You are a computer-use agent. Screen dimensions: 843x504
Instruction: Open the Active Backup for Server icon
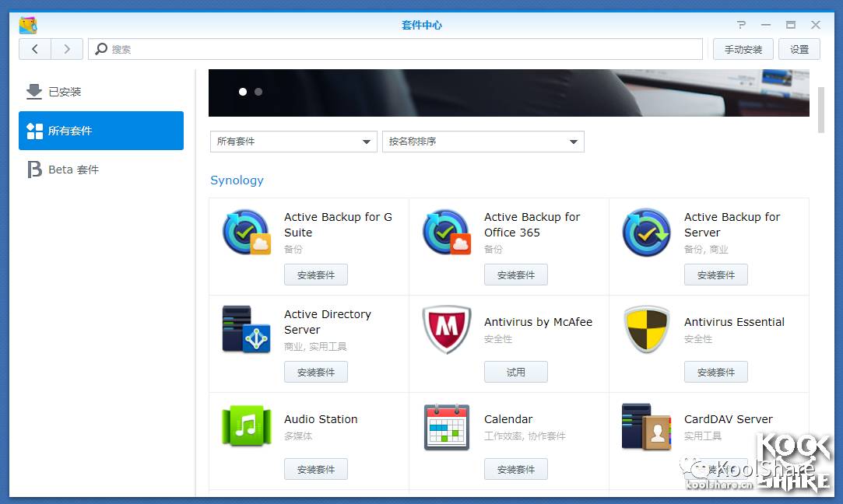[646, 232]
